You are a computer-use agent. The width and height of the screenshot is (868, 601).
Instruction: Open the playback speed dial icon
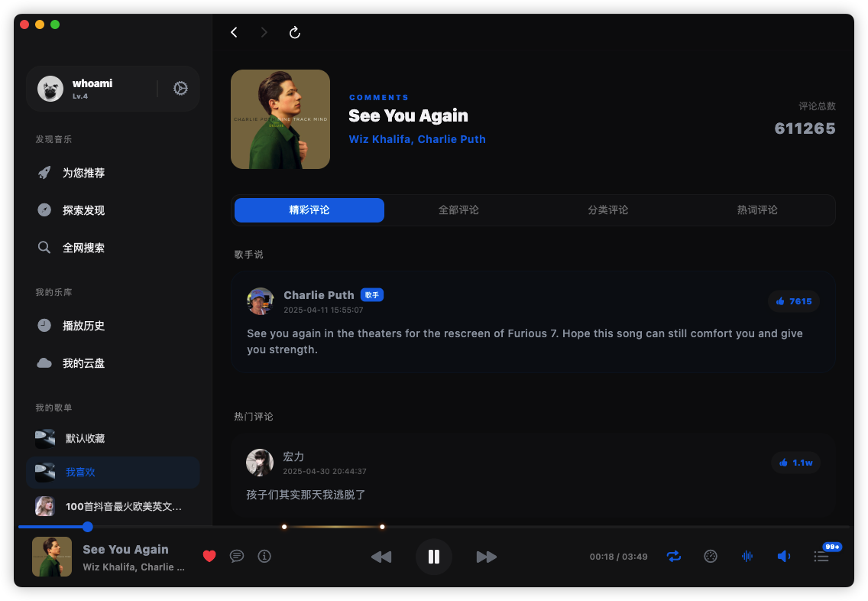[711, 556]
